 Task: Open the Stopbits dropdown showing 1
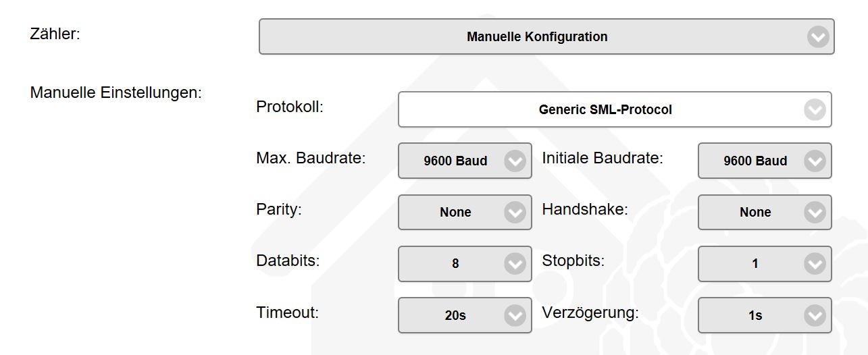[x=755, y=264]
